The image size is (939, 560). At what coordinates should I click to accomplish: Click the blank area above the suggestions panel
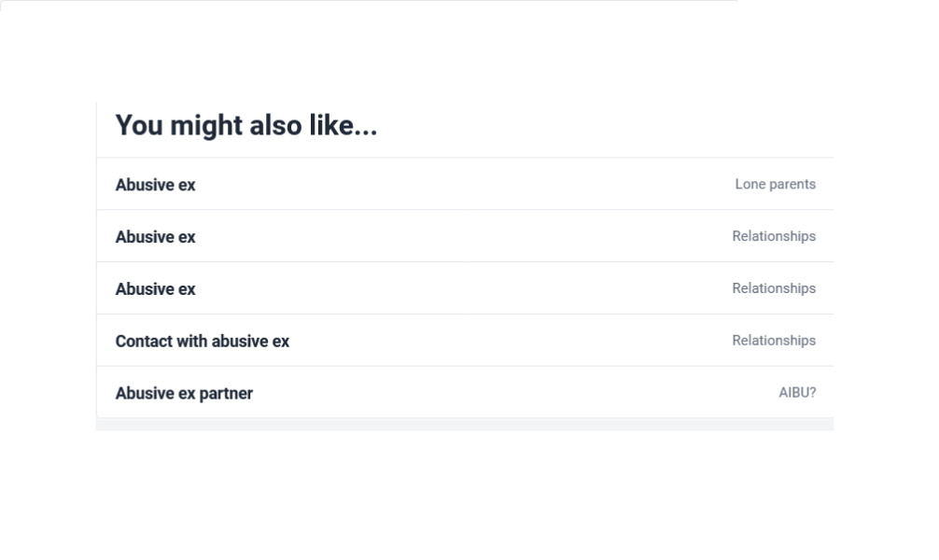[467, 56]
